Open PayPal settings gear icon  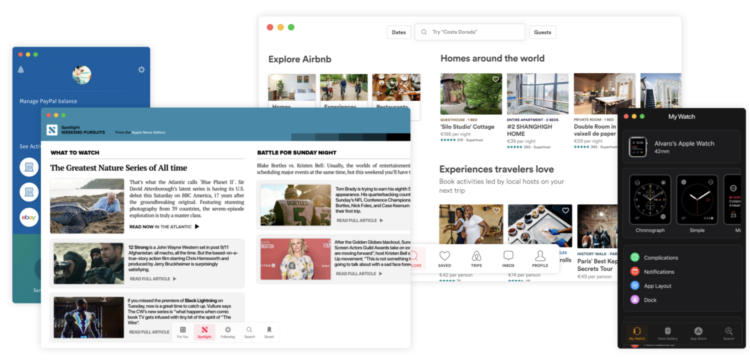click(x=141, y=70)
